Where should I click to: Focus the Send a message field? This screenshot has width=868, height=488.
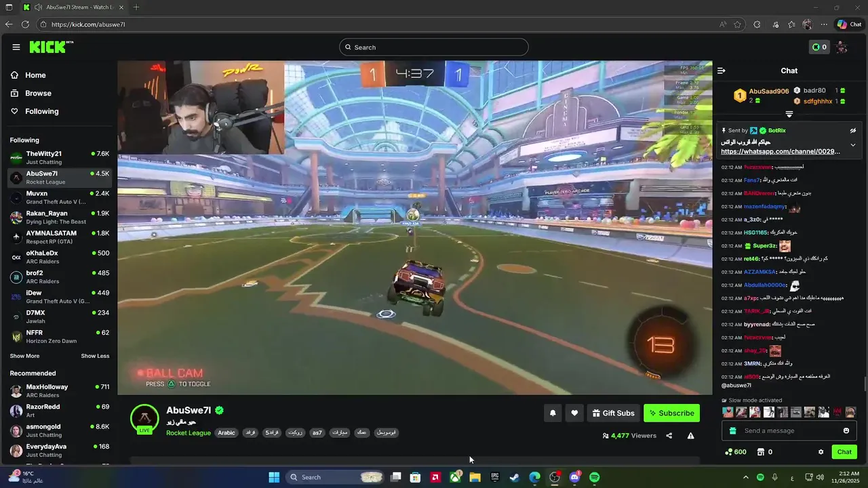click(789, 430)
